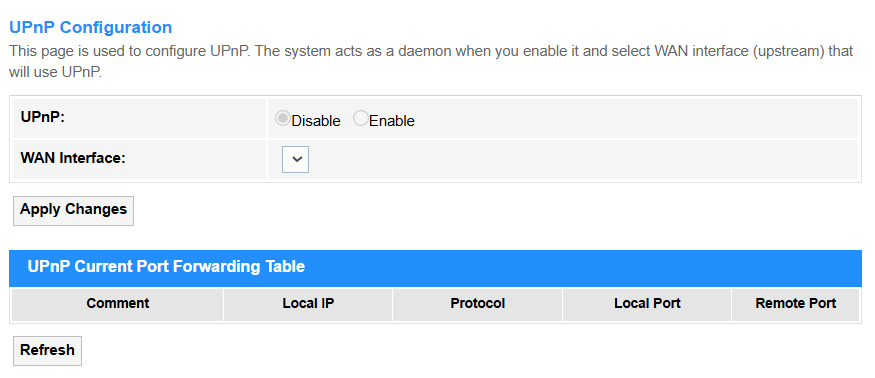Open the WAN Interface dropdown
Image resolution: width=875 pixels, height=378 pixels.
pyautogui.click(x=295, y=160)
